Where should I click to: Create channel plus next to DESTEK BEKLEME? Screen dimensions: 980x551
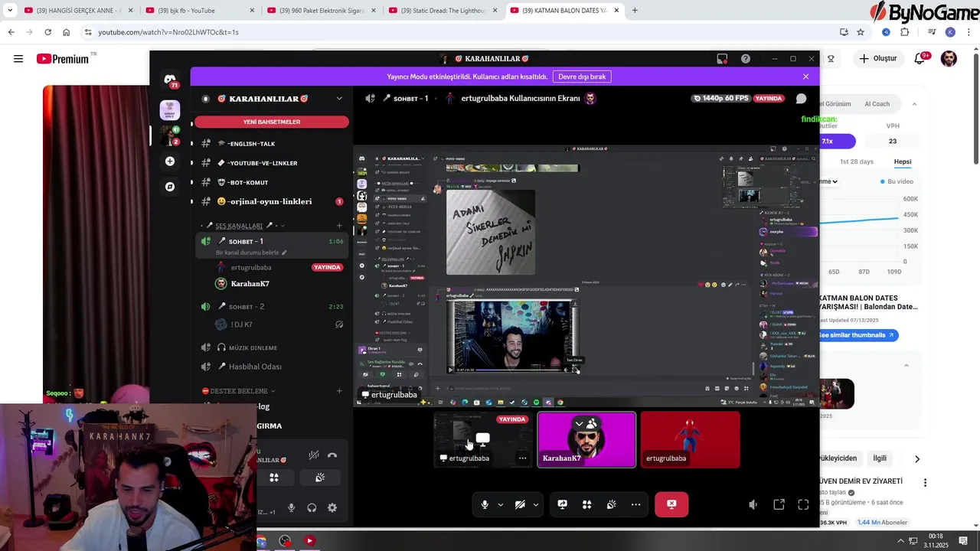tap(339, 391)
